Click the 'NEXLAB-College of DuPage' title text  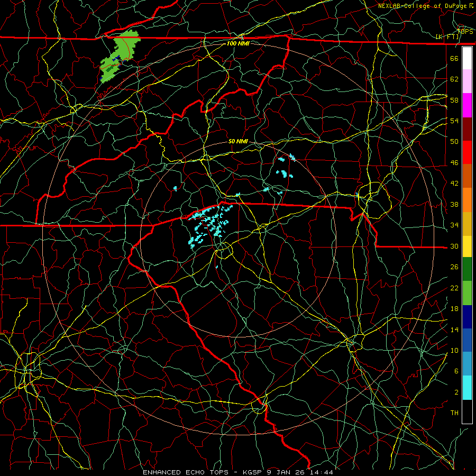[x=422, y=6]
